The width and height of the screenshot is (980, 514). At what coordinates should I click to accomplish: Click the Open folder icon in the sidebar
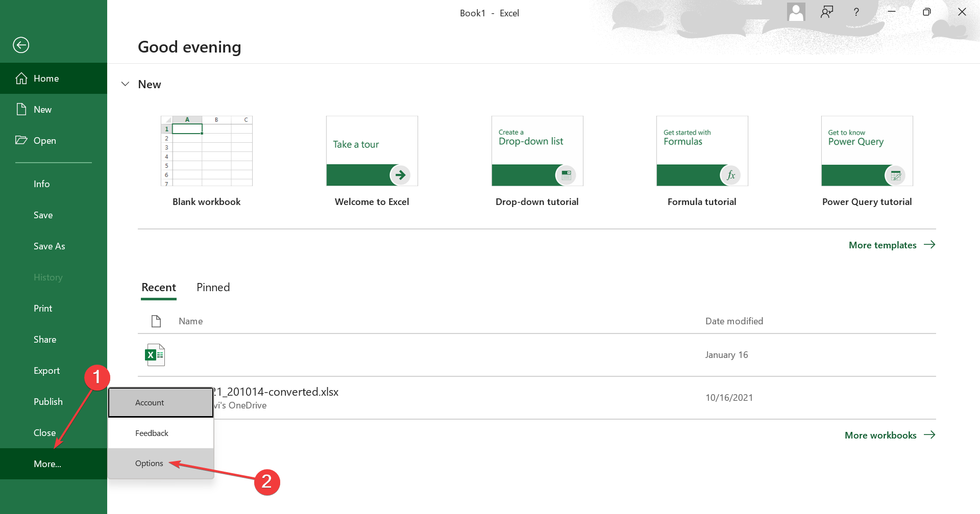point(21,140)
